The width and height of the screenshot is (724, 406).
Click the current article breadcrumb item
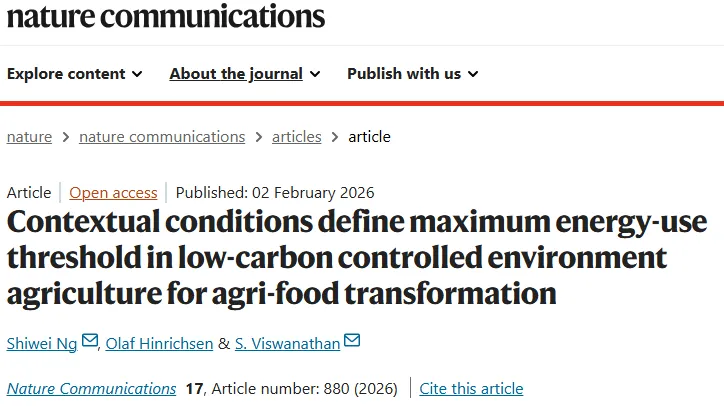pyautogui.click(x=369, y=137)
